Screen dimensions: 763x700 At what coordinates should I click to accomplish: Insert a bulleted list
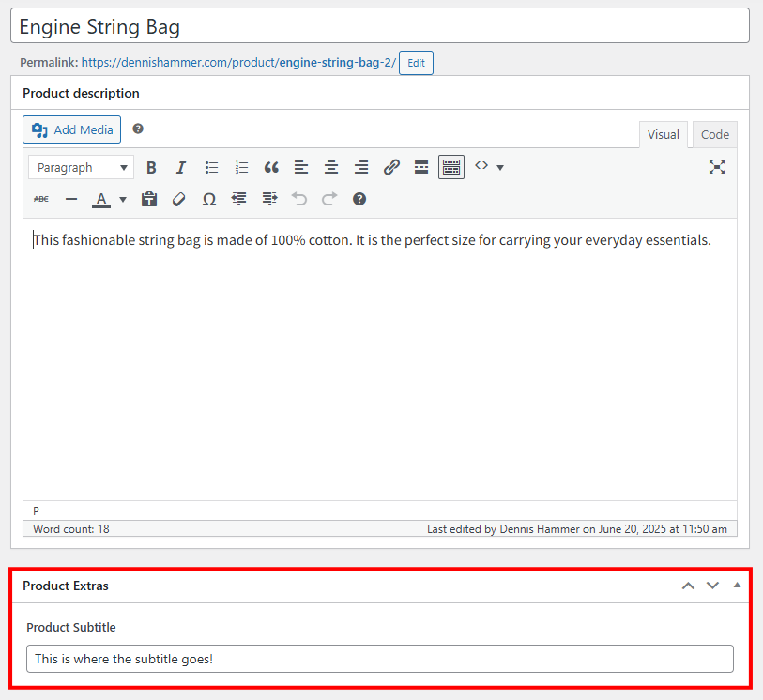pos(211,166)
